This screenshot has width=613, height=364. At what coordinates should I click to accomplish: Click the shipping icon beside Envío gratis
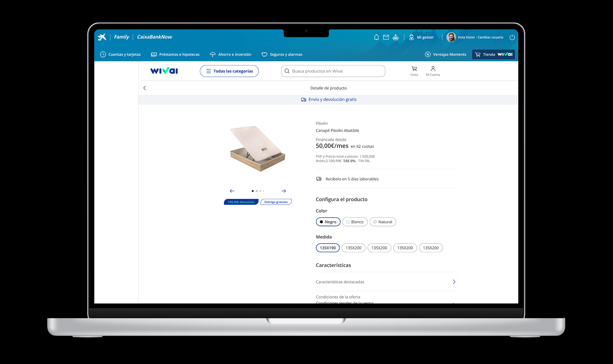(x=304, y=100)
